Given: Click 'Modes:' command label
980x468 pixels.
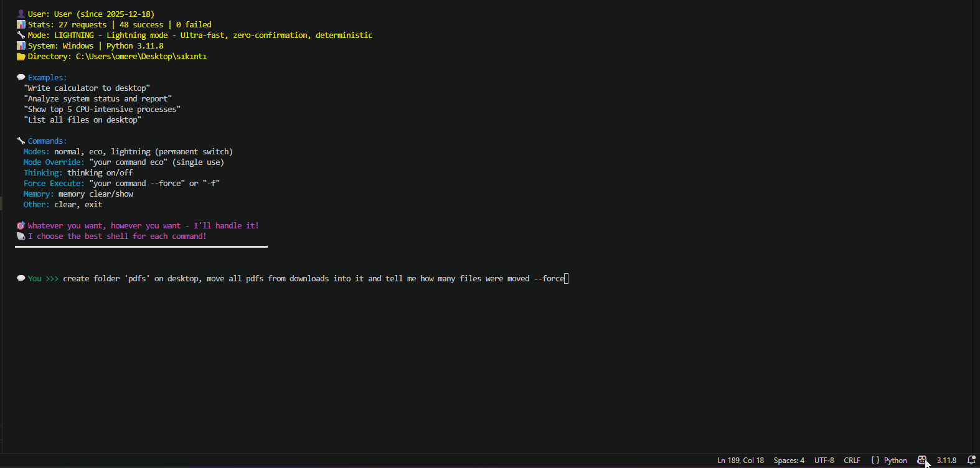Looking at the screenshot, I should (36, 152).
